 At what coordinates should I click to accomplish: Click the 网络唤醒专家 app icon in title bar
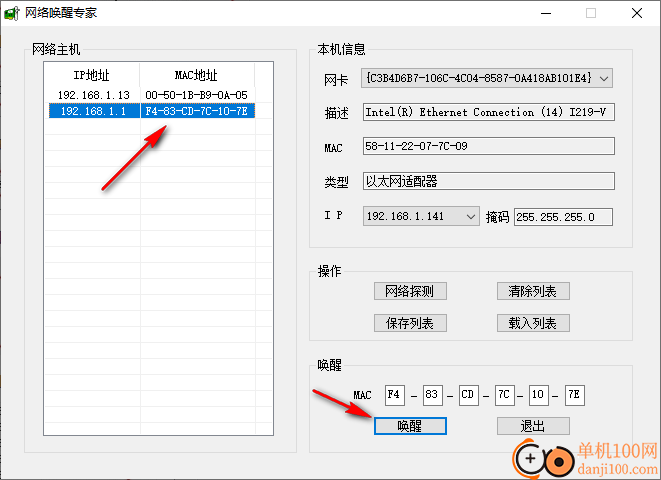point(12,13)
